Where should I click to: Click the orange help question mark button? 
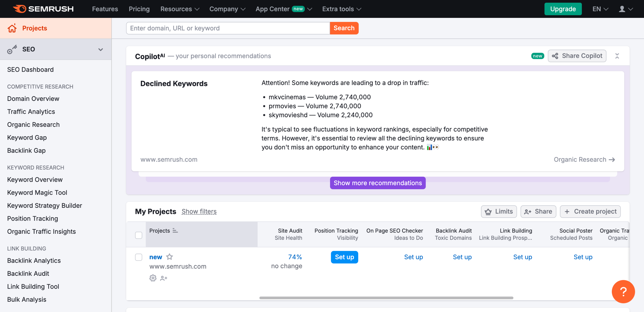click(x=623, y=292)
